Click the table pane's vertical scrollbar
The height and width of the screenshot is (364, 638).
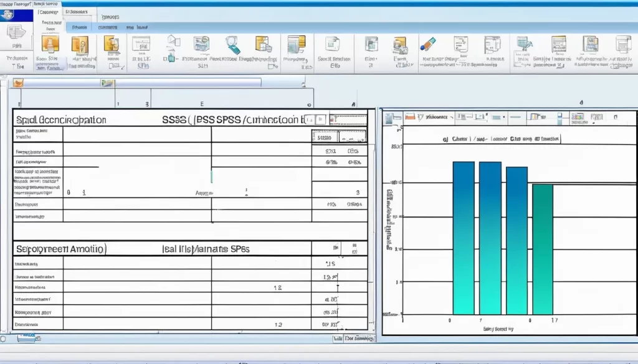coord(372,220)
